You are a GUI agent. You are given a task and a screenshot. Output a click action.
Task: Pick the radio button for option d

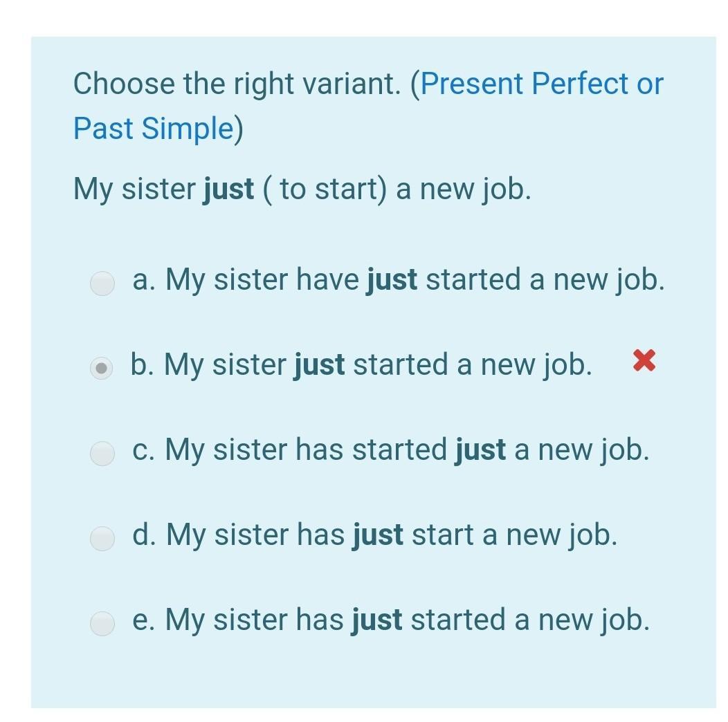click(102, 538)
